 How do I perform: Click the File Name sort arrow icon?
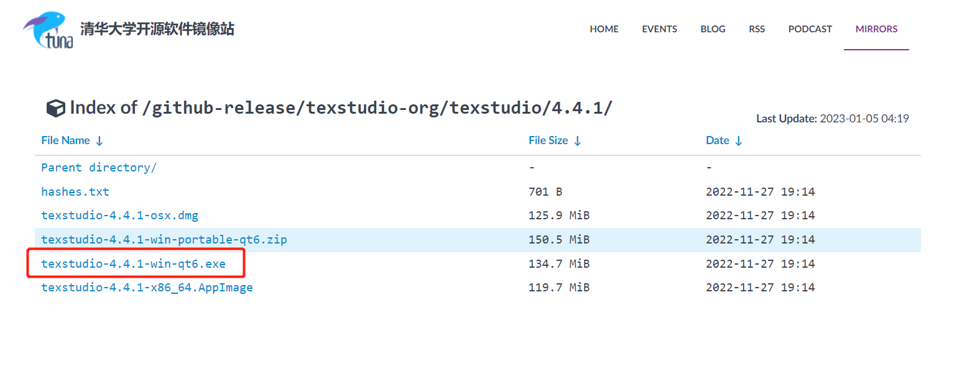(99, 141)
